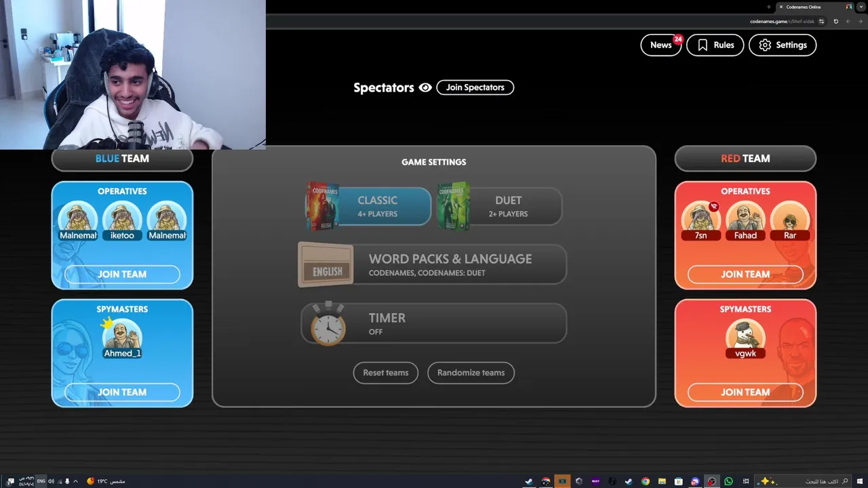
Task: Open the Rules page
Action: pyautogui.click(x=715, y=45)
